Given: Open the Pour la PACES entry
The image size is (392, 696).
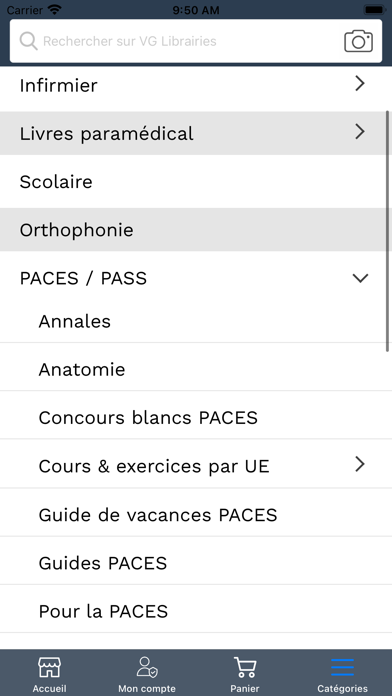Looking at the screenshot, I should coord(196,612).
